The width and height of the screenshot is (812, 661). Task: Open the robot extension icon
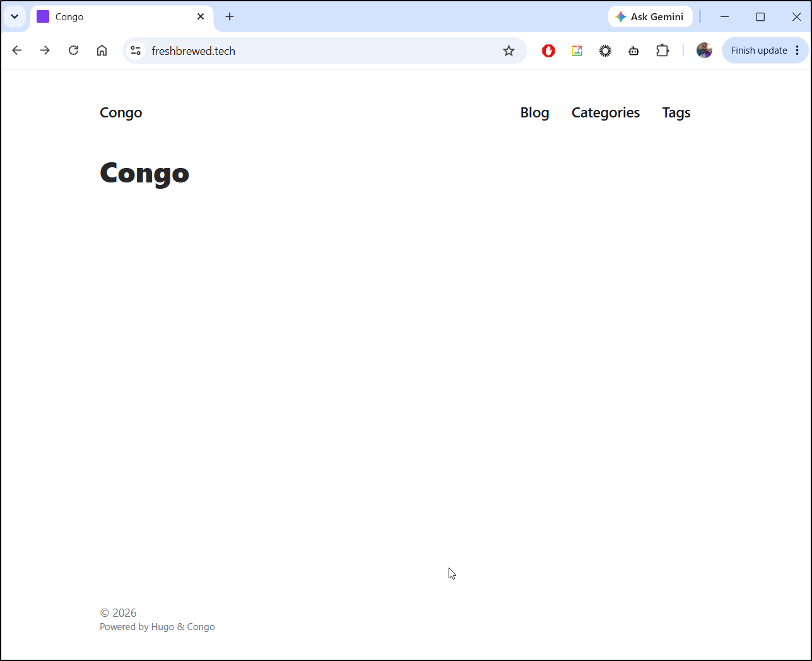(633, 51)
